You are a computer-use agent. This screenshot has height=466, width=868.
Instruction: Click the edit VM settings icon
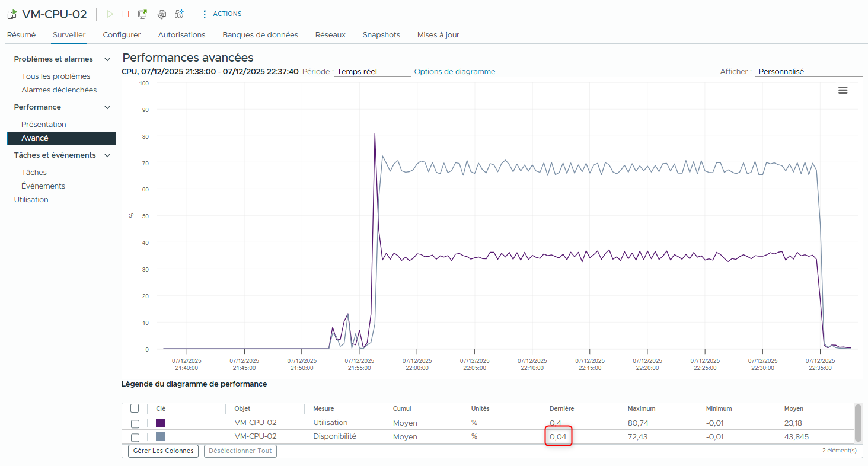point(161,14)
